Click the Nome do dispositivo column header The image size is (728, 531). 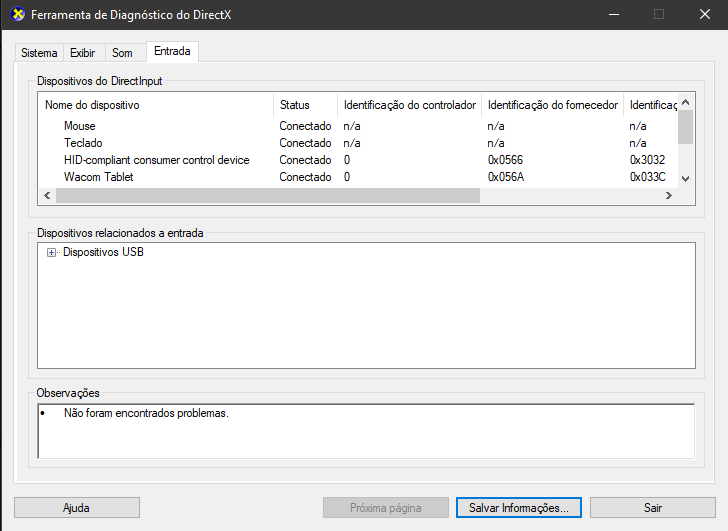tap(156, 105)
